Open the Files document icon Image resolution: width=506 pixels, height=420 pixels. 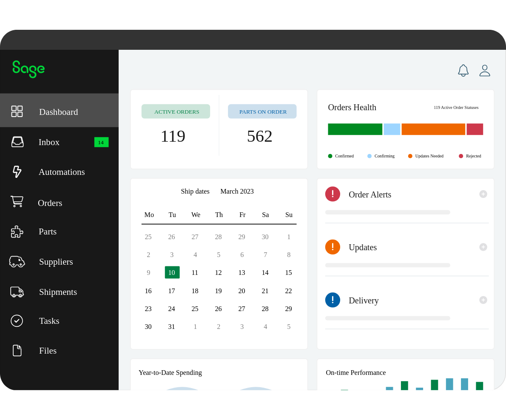point(17,350)
